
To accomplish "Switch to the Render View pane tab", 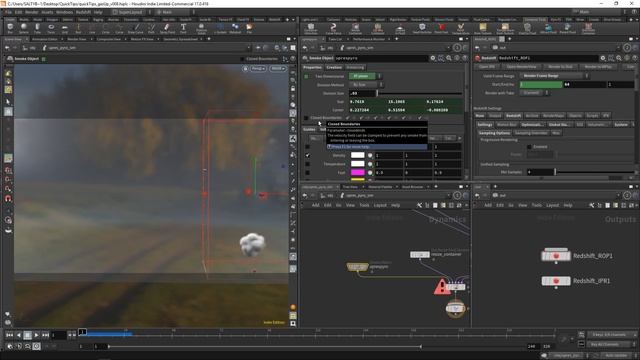I will 77,39.
